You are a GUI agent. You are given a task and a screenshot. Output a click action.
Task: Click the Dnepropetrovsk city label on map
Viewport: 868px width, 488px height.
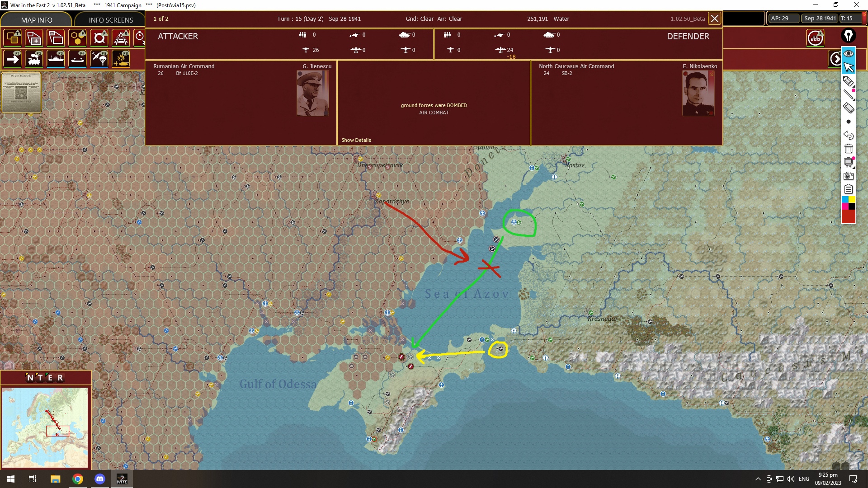pos(380,165)
